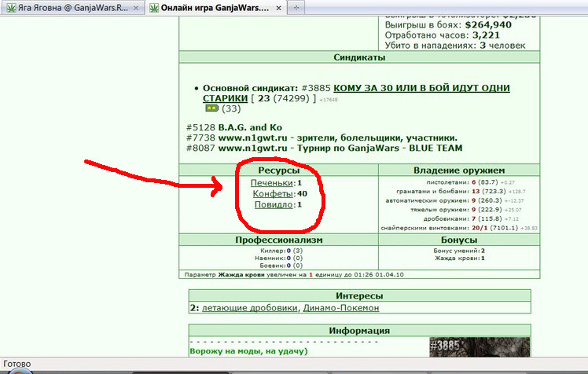The width and height of the screenshot is (588, 374).
Task: Click the leaf favicon on the active tab
Action: [154, 8]
